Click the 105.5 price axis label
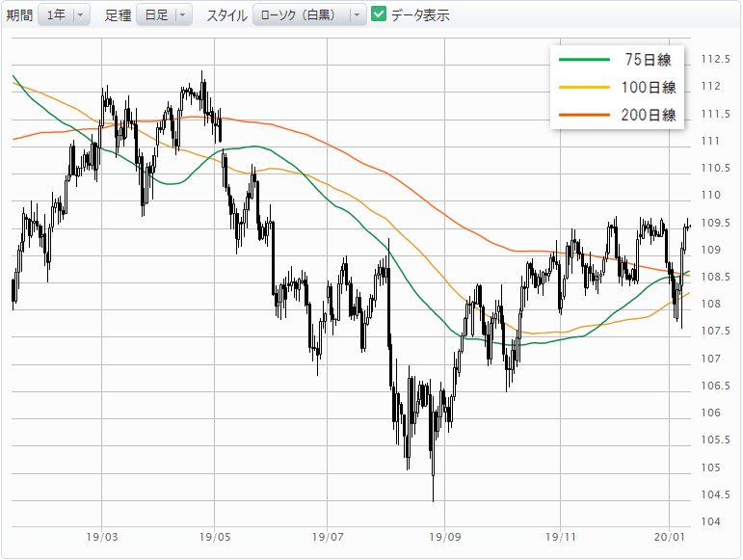The image size is (743, 560). click(715, 440)
